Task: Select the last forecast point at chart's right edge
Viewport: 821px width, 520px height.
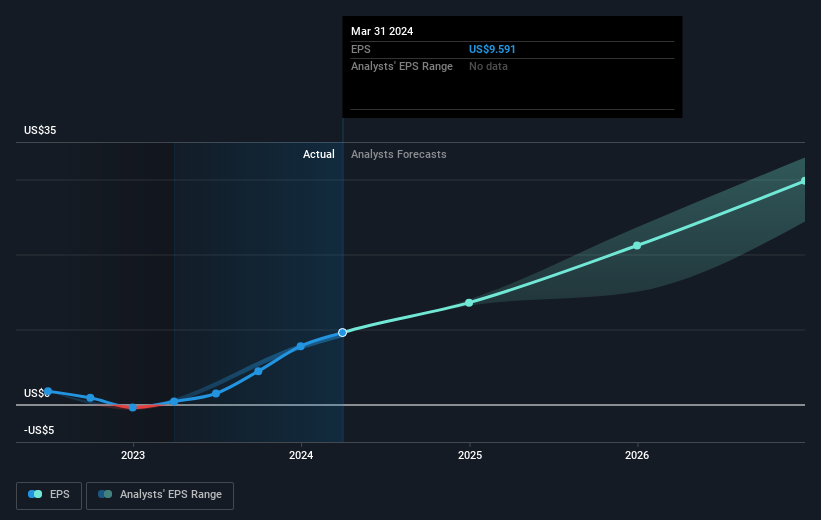Action: pos(804,181)
